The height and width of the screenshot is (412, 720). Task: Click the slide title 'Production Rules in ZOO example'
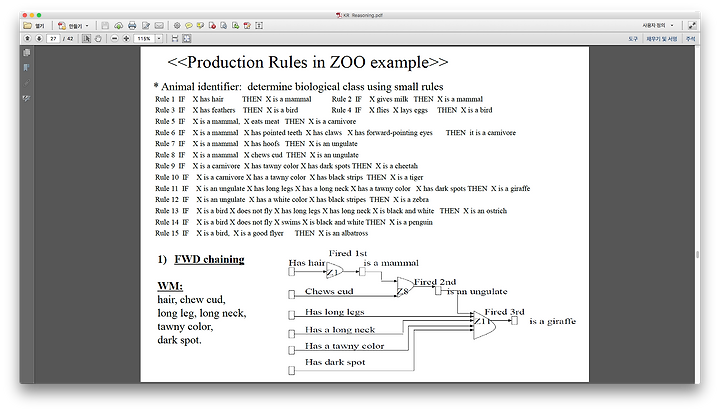pyautogui.click(x=308, y=62)
